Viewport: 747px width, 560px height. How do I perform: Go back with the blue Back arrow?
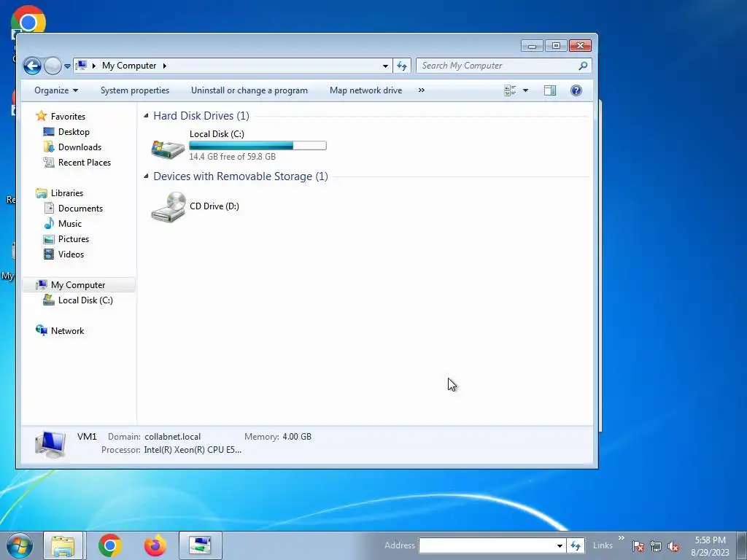pos(32,66)
